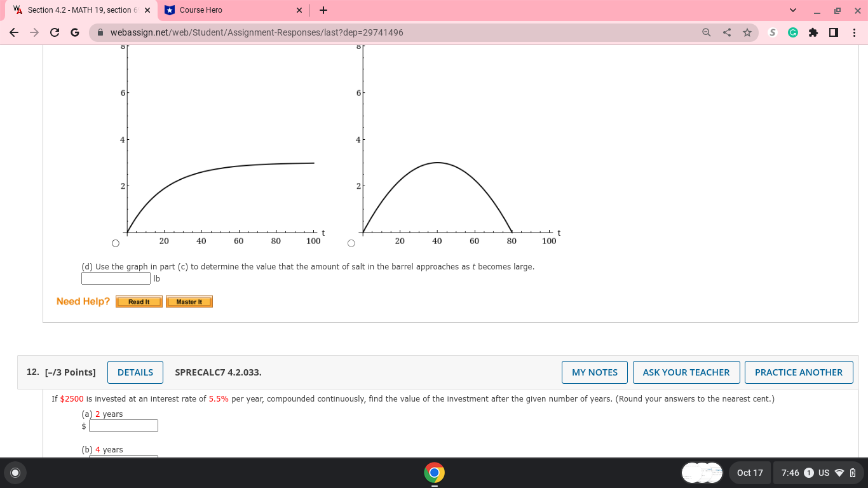Open the Grammarly extension icon
868x488 pixels.
pos(791,31)
